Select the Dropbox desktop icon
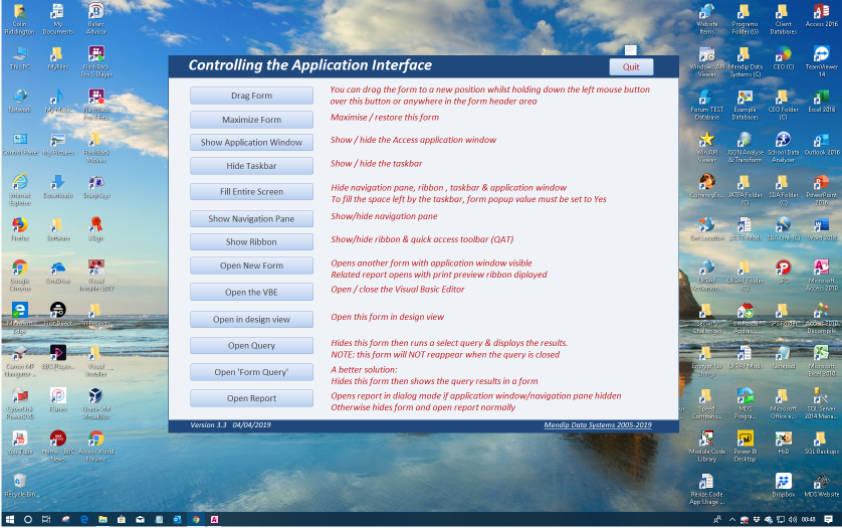 783,482
